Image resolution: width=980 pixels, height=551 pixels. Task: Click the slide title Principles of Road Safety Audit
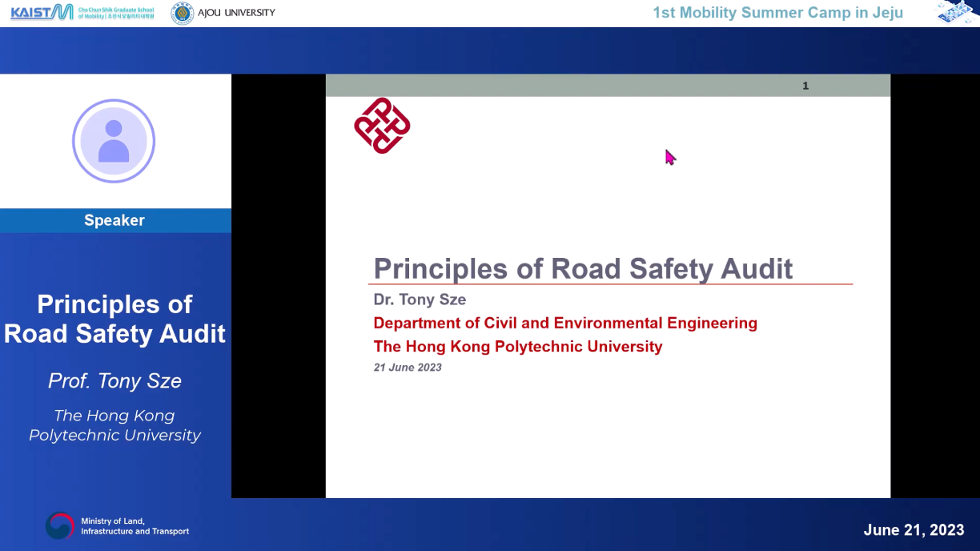(x=583, y=268)
